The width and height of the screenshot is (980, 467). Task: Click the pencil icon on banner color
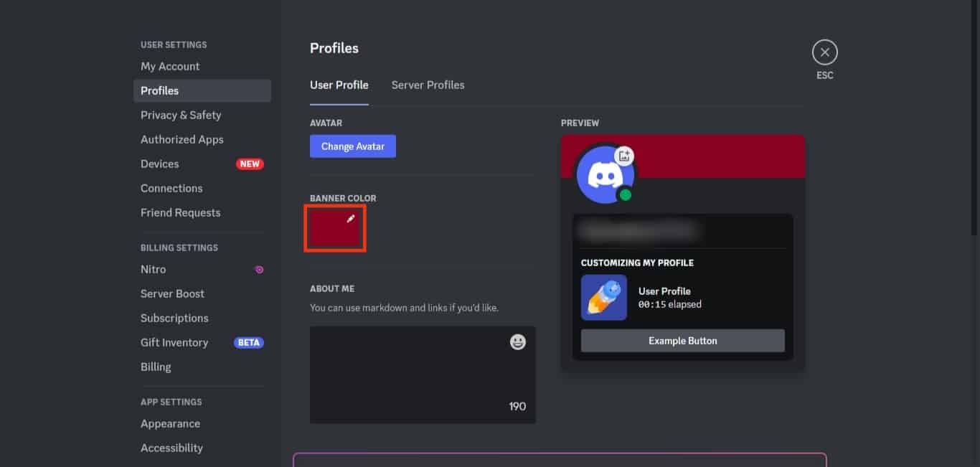350,219
